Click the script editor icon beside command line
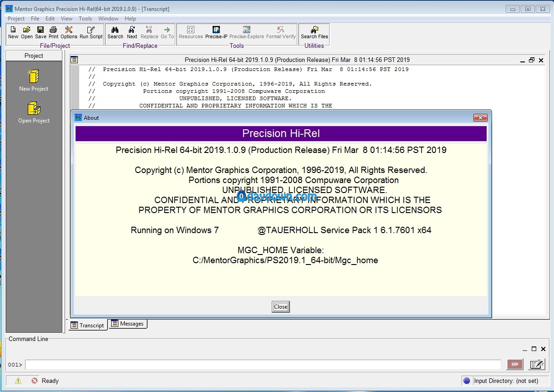 (x=537, y=364)
